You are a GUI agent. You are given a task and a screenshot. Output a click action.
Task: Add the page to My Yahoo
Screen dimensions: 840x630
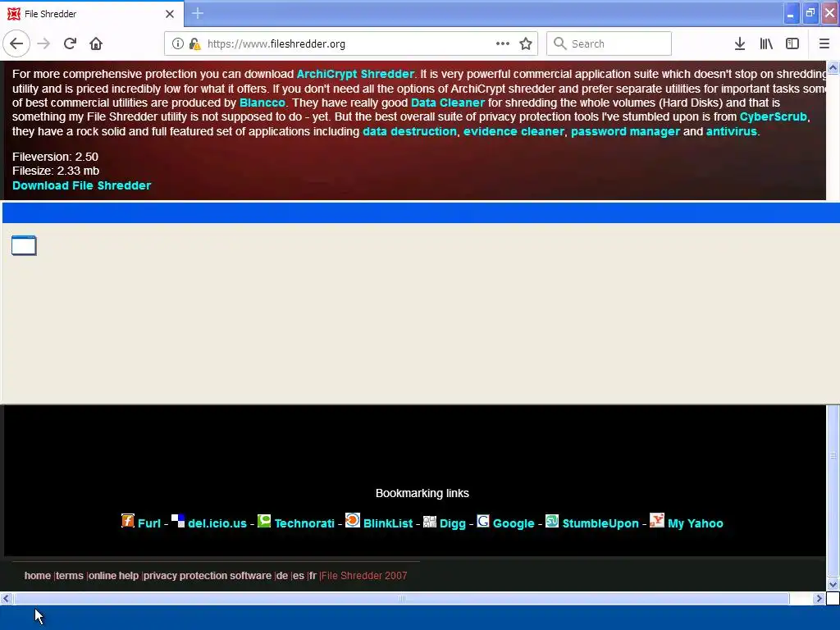pos(696,523)
